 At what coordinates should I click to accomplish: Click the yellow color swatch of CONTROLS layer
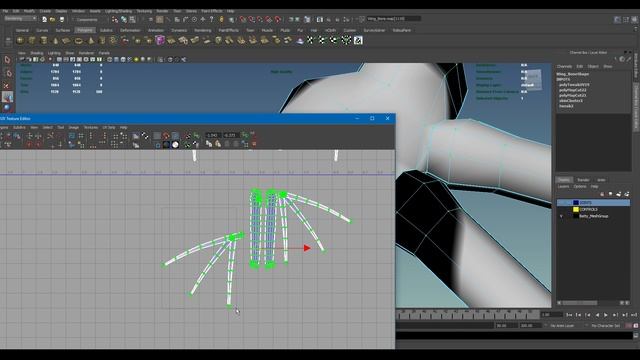[x=576, y=209]
